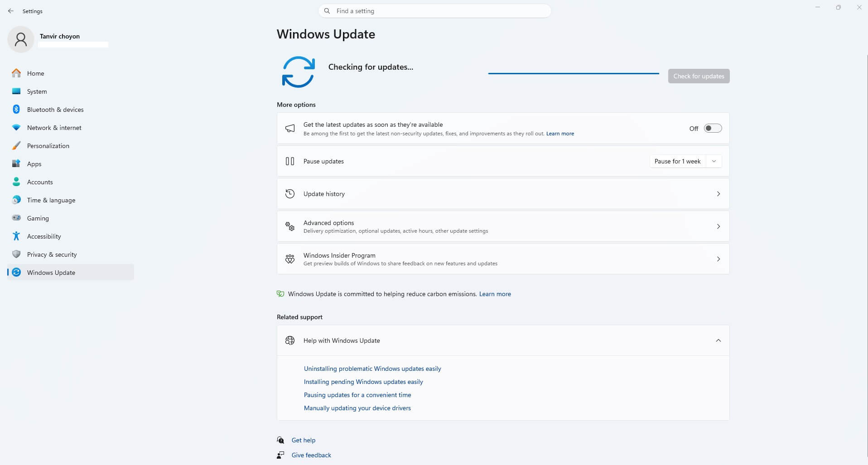868x465 pixels.
Task: Click the Update history clock icon
Action: [x=290, y=194]
